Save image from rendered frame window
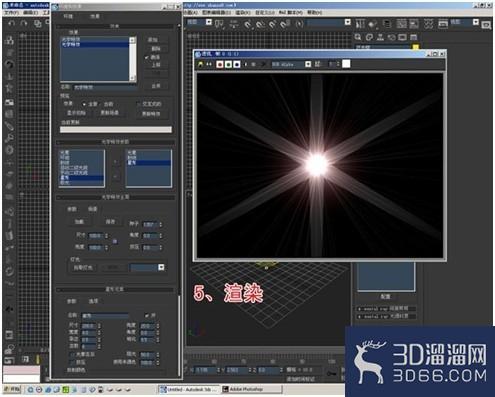 (200, 64)
